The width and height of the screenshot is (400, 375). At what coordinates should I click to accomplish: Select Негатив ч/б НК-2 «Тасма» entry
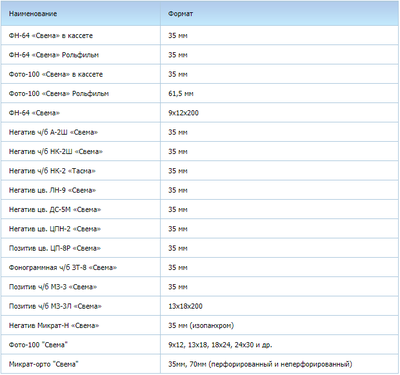point(52,171)
